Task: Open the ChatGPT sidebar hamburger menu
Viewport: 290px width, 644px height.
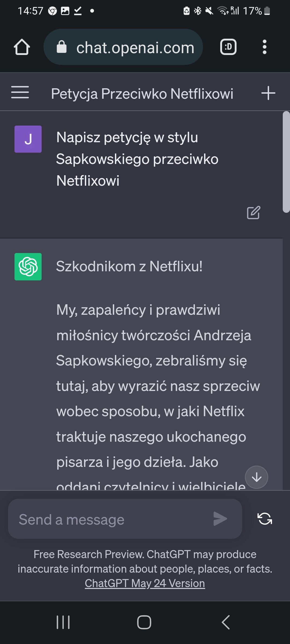Action: click(20, 92)
